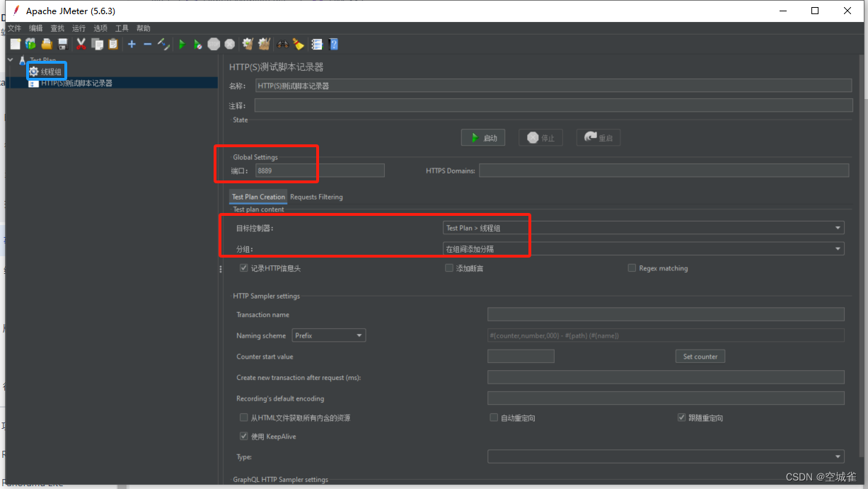This screenshot has height=489, width=868.
Task: Expand all nodes with plus icon
Action: tap(132, 44)
